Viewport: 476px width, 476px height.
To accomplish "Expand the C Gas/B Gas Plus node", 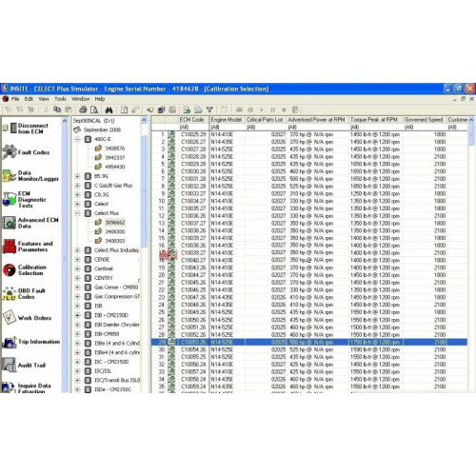I will (x=78, y=186).
